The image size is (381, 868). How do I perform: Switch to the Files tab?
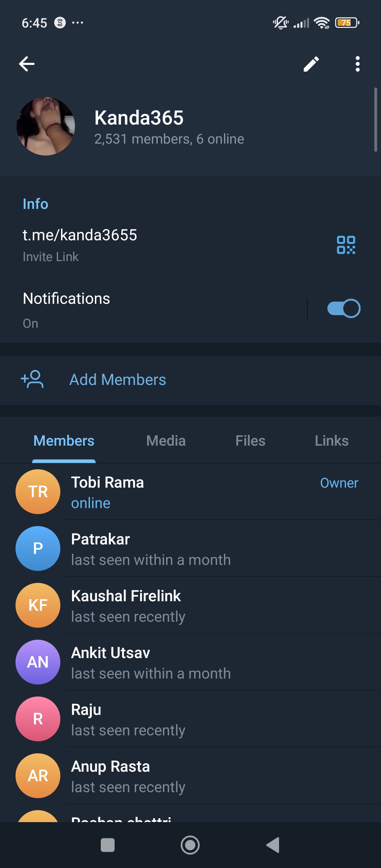pyautogui.click(x=250, y=441)
